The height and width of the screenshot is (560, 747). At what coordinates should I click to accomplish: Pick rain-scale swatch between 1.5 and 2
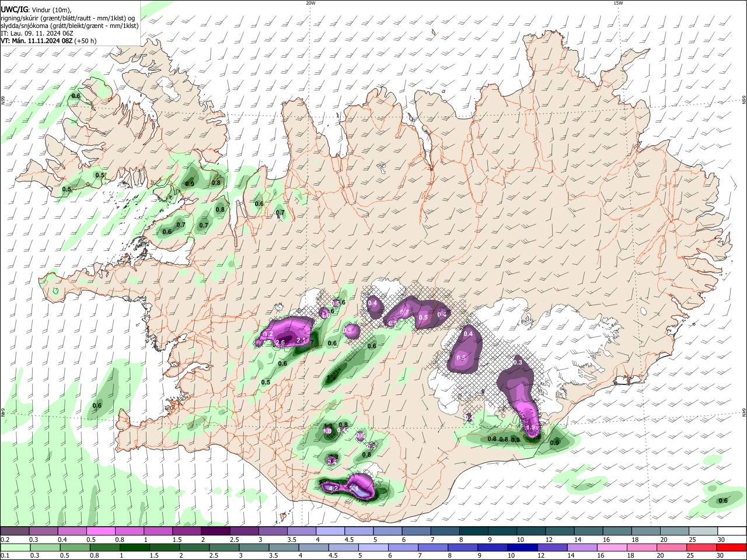pyautogui.click(x=163, y=547)
